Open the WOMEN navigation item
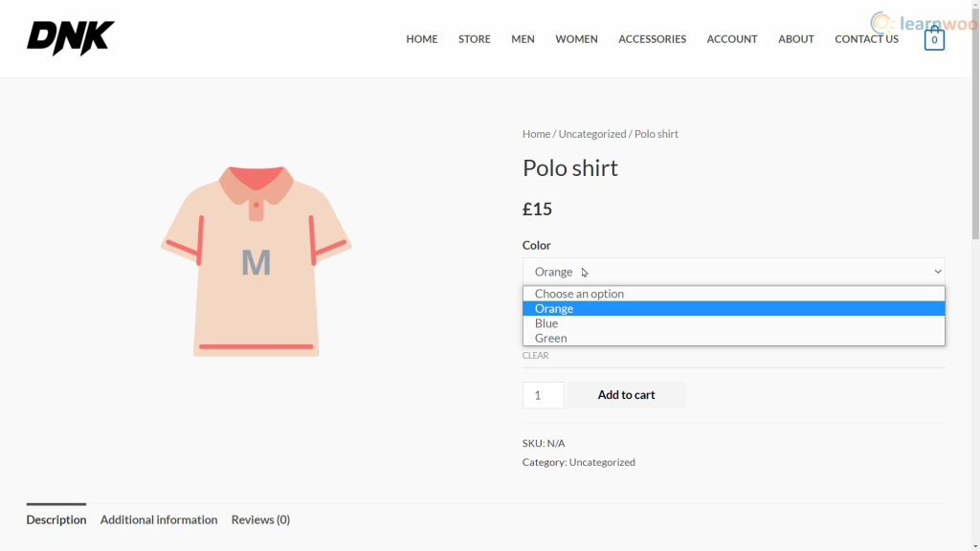Image resolution: width=980 pixels, height=551 pixels. 576,38
